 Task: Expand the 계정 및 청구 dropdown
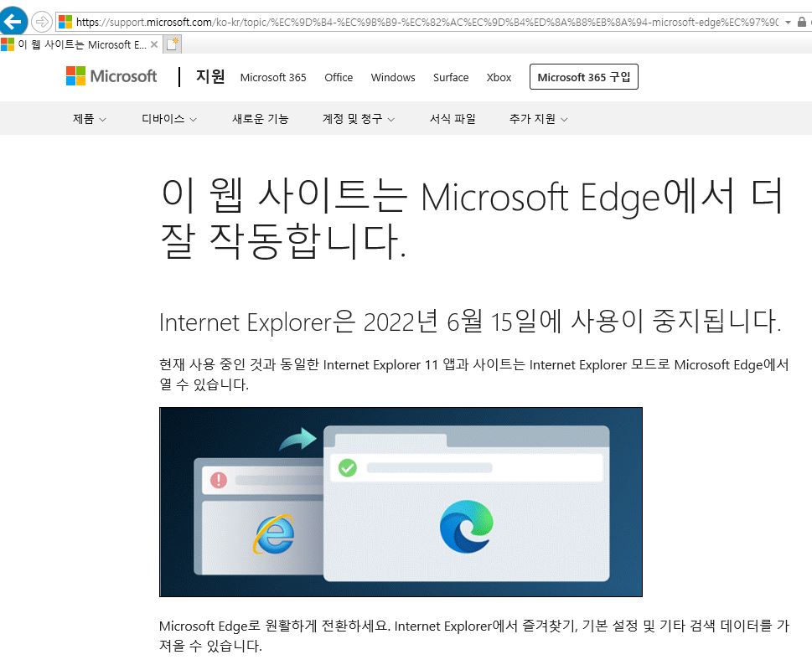click(x=359, y=118)
